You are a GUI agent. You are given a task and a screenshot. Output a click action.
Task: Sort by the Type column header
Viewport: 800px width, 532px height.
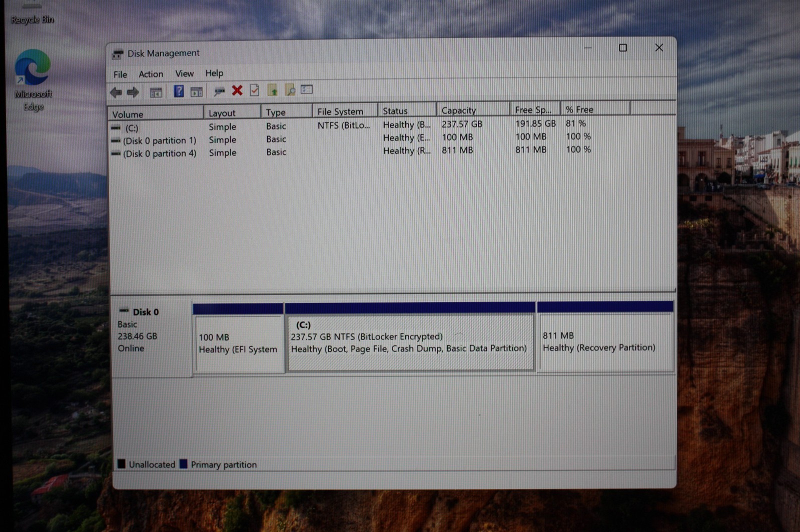tap(286, 112)
